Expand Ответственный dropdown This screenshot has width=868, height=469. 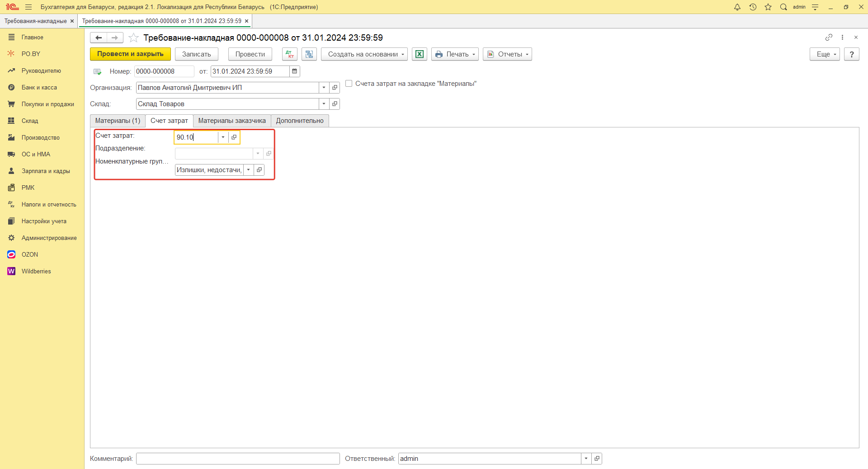586,459
